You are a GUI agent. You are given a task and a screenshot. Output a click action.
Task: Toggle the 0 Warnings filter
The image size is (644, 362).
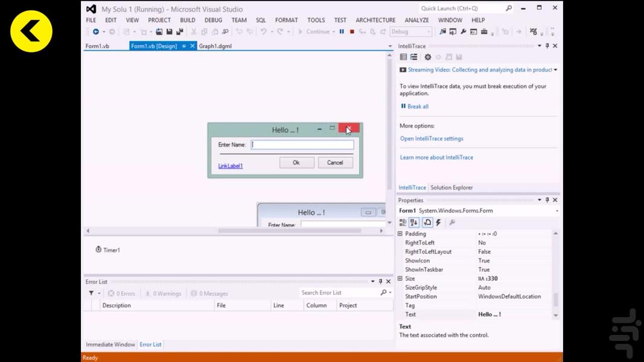pyautogui.click(x=163, y=293)
